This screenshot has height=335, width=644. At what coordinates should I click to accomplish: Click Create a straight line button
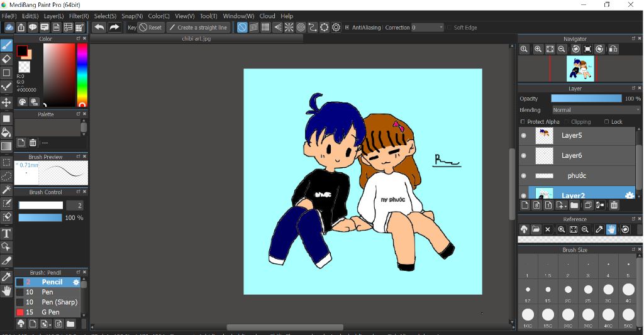[x=198, y=28]
